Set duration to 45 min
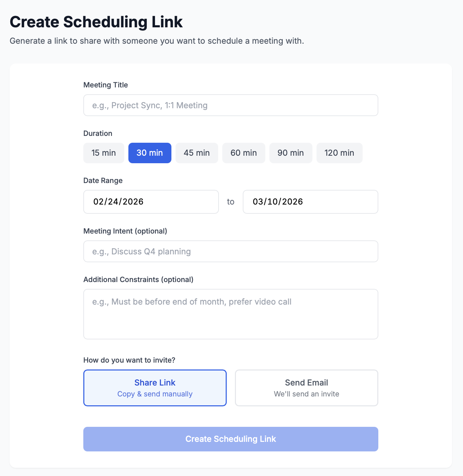Screen dimensions: 463x476 point(197,153)
